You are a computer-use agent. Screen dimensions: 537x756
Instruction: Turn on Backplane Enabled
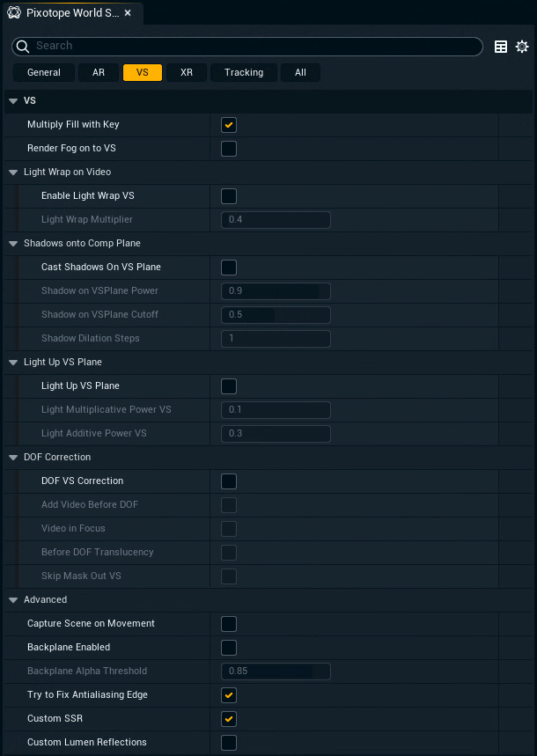[229, 647]
